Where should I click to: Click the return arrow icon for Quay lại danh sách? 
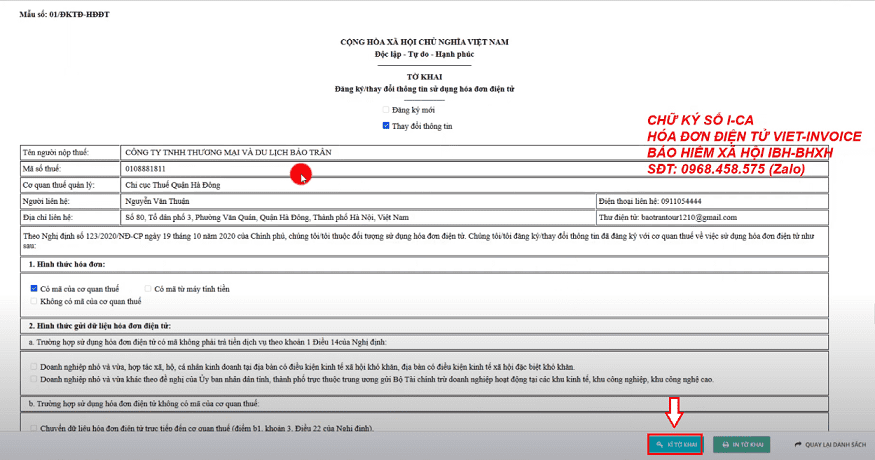point(798,445)
